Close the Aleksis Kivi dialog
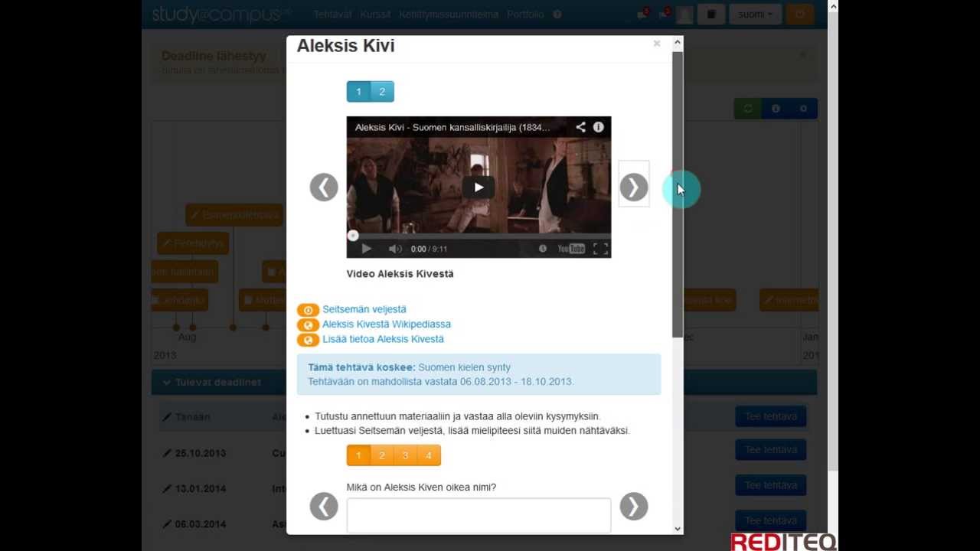The width and height of the screenshot is (980, 551). tap(656, 44)
